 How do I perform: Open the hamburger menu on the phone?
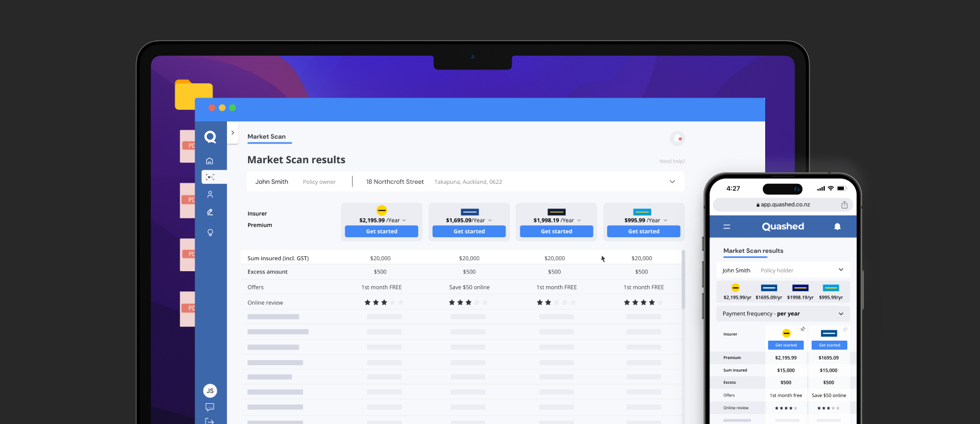tap(727, 227)
